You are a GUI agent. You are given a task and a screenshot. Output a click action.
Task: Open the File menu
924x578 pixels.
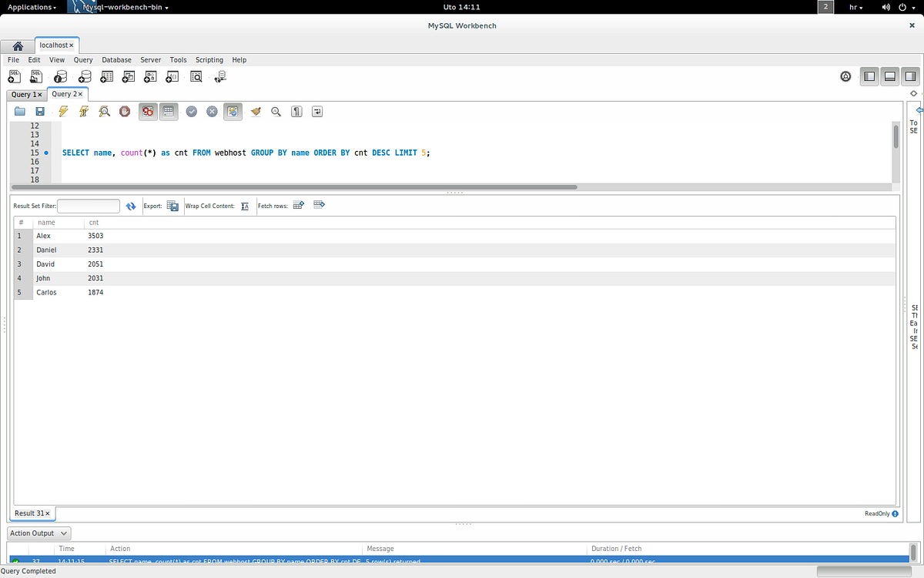[x=14, y=59]
